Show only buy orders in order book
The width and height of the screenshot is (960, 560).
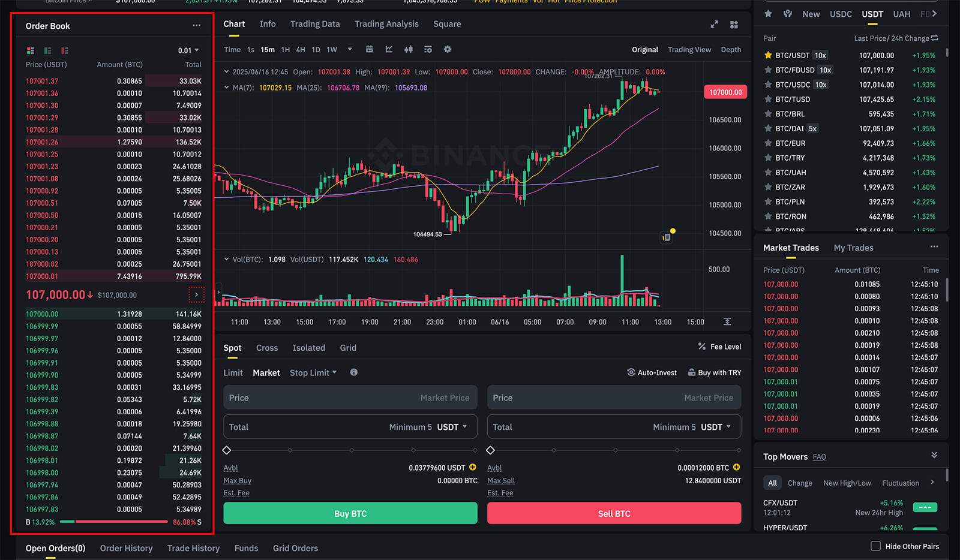click(47, 50)
